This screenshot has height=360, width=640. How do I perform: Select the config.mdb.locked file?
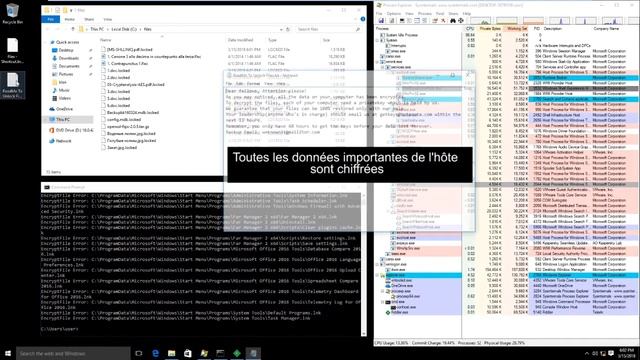click(x=121, y=120)
